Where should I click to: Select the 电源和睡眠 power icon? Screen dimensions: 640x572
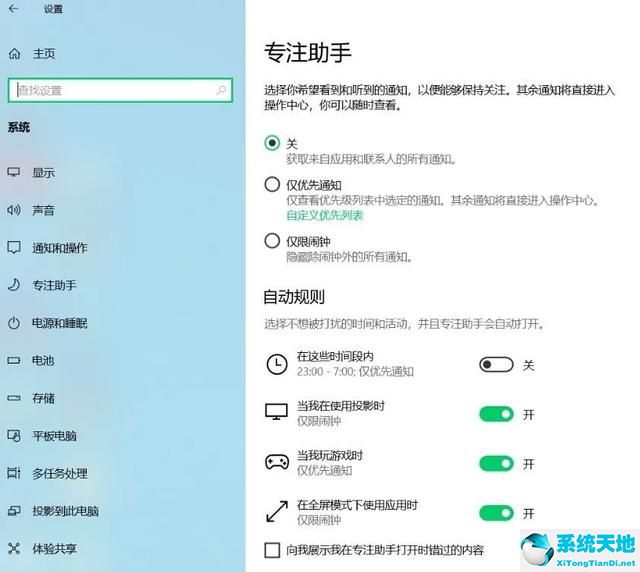coord(14,323)
